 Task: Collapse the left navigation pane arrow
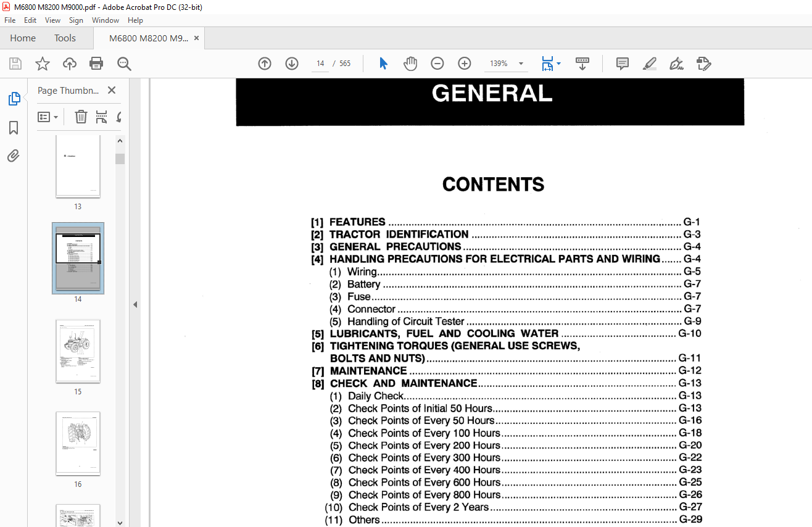[135, 304]
